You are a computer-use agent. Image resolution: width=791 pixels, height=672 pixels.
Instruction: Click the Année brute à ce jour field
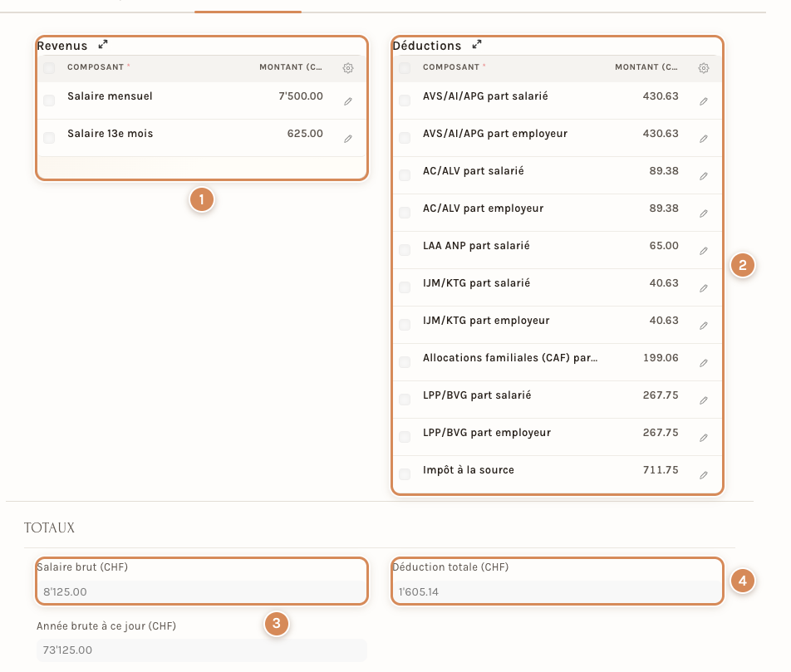[202, 650]
